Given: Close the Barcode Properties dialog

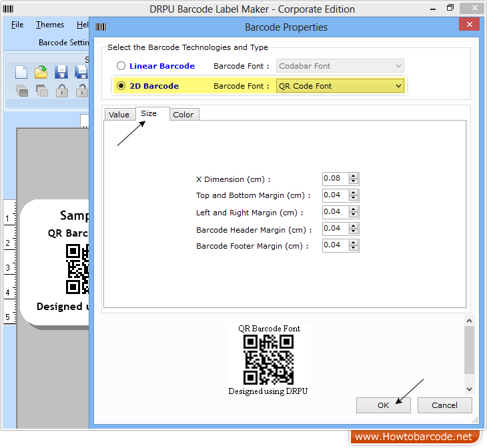Looking at the screenshot, I should tap(469, 24).
